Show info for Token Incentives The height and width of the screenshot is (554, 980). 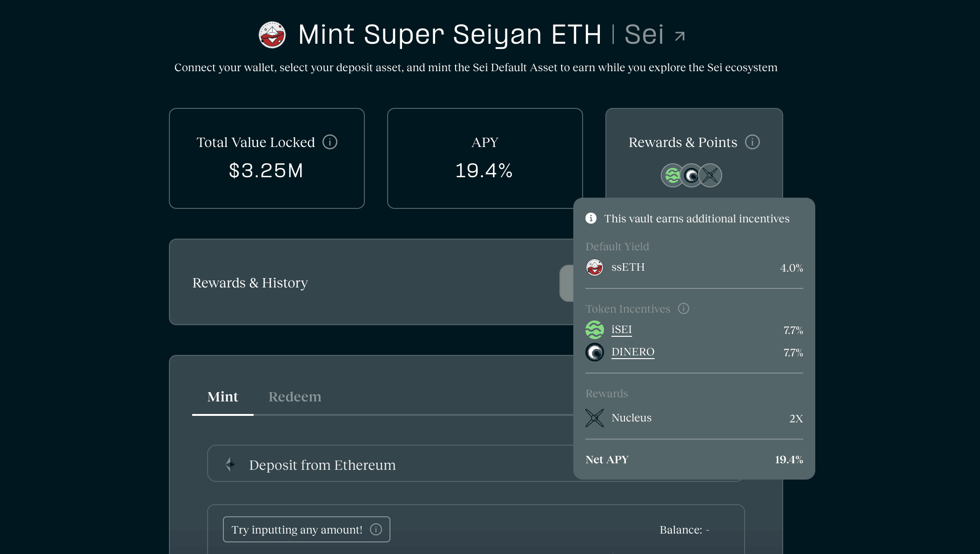tap(684, 308)
